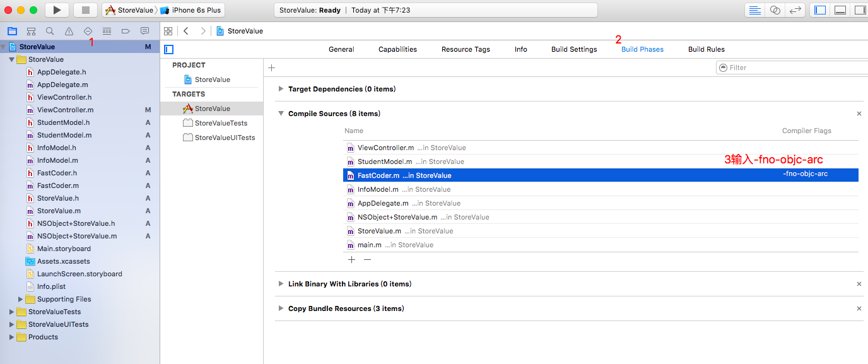Toggle the Debug area visibility
Viewport: 868px width, 364px height.
(x=840, y=10)
